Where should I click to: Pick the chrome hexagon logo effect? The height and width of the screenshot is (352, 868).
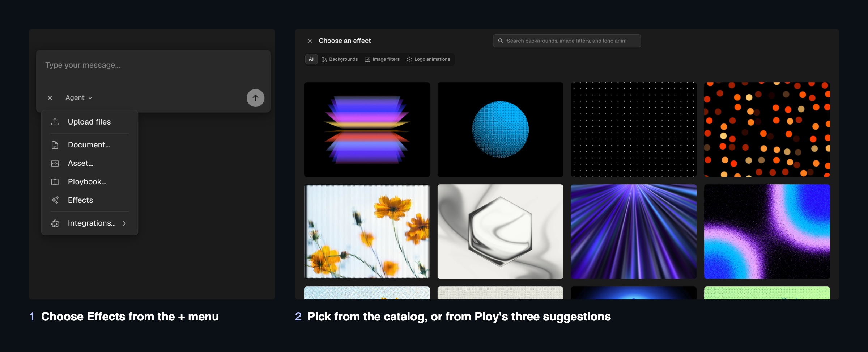pyautogui.click(x=500, y=232)
